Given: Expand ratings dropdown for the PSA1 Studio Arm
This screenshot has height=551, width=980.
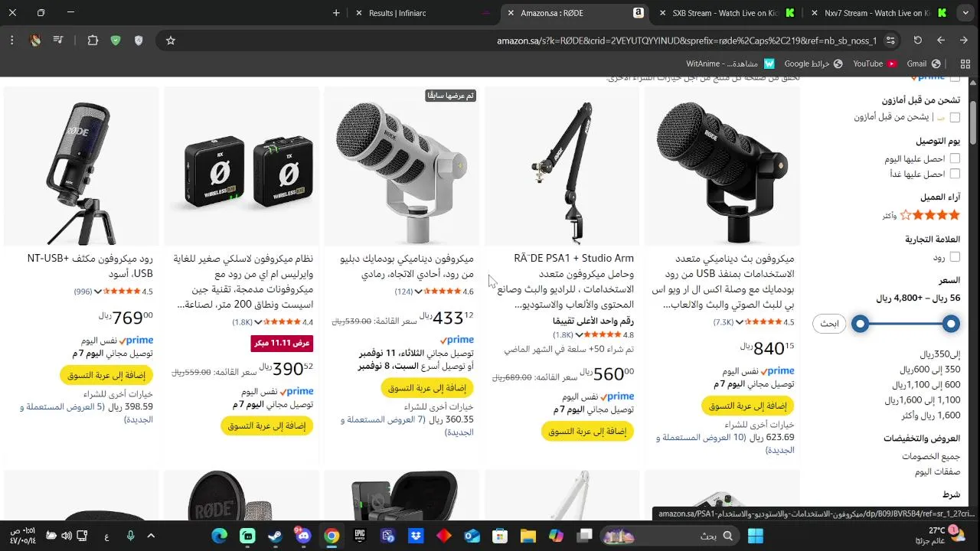Looking at the screenshot, I should [x=580, y=335].
